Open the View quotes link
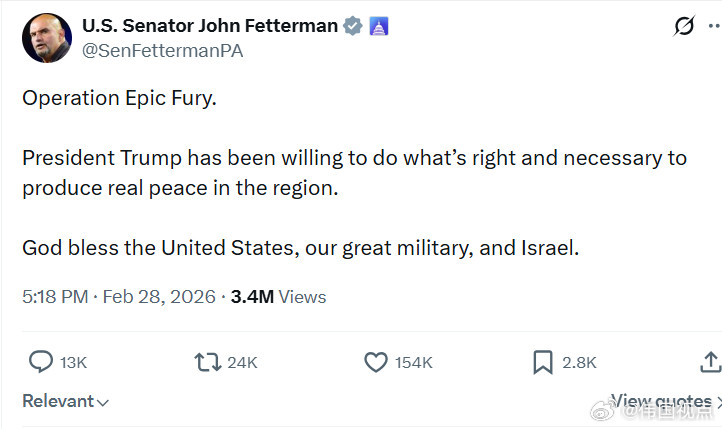 pyautogui.click(x=660, y=400)
